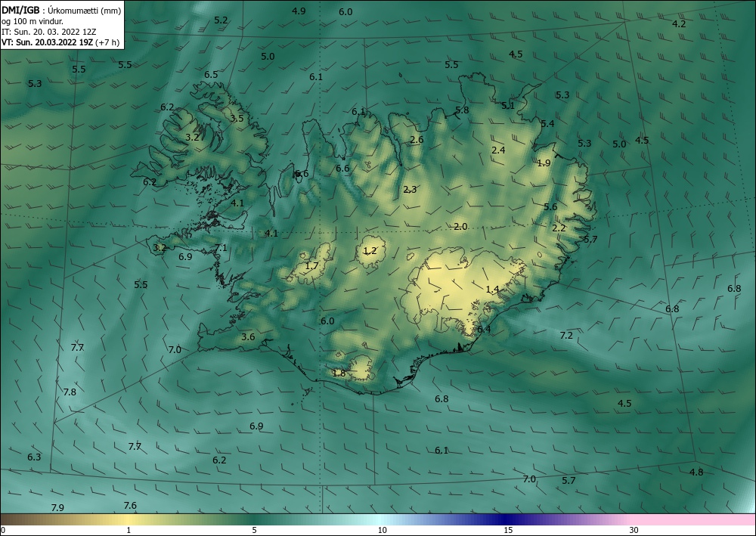Click the 1.7 value inside the glacier outline
The image size is (756, 536).
(x=312, y=265)
